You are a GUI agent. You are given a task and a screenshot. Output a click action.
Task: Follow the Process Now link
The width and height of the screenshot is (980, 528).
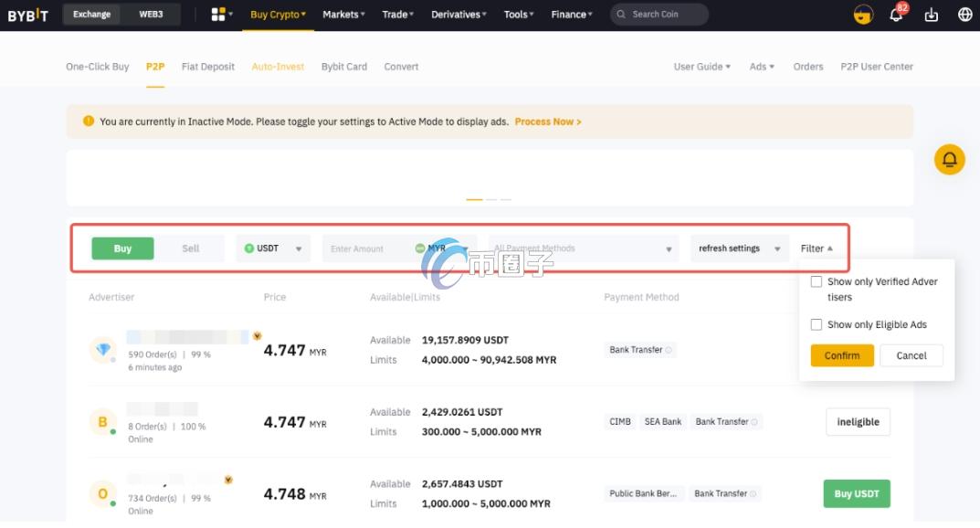pos(548,121)
